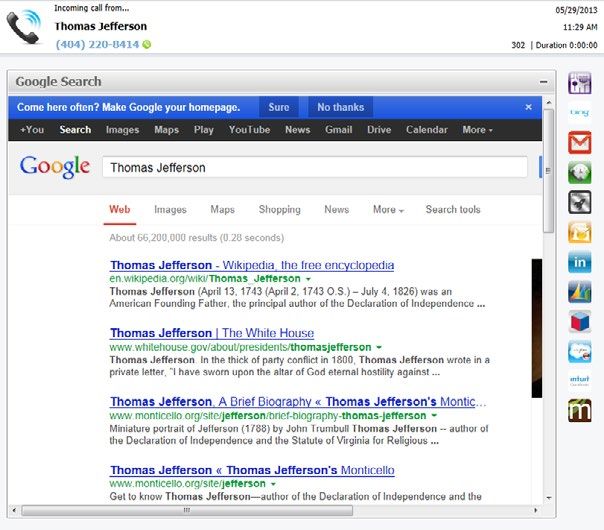Open the yellow mail app icon in sidebar

click(579, 232)
